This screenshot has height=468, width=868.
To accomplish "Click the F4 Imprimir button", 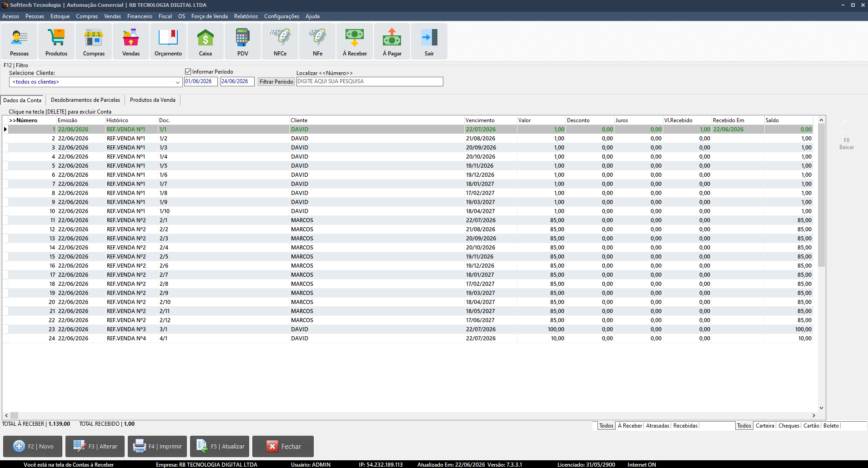I will pos(157,446).
